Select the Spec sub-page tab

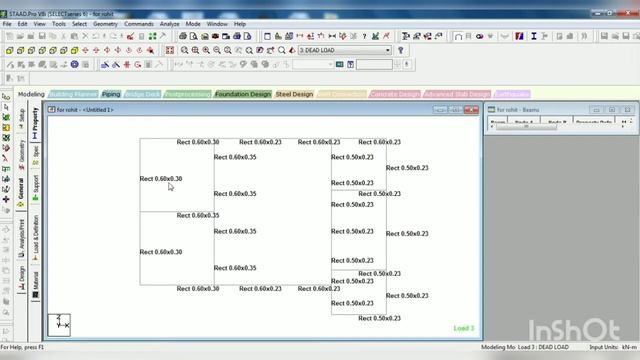[x=36, y=155]
